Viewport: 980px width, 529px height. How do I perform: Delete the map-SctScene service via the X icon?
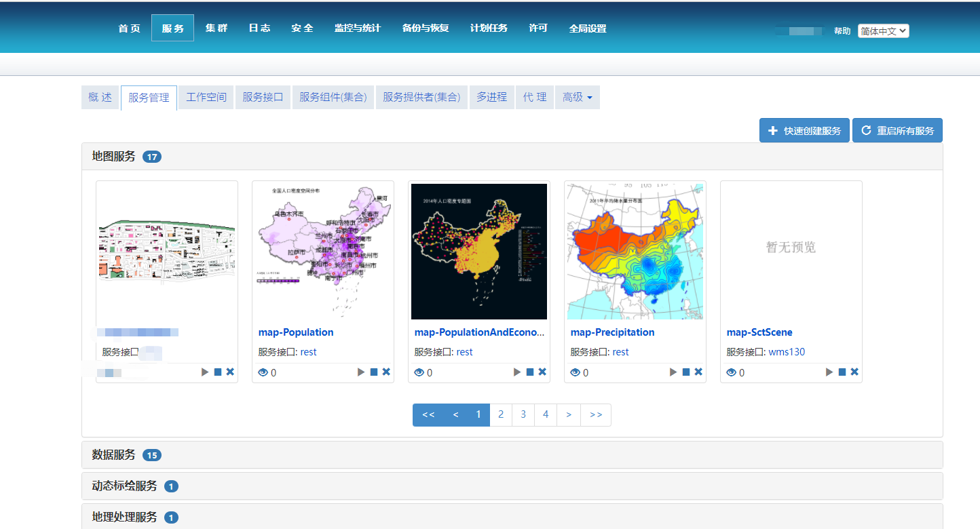click(854, 372)
